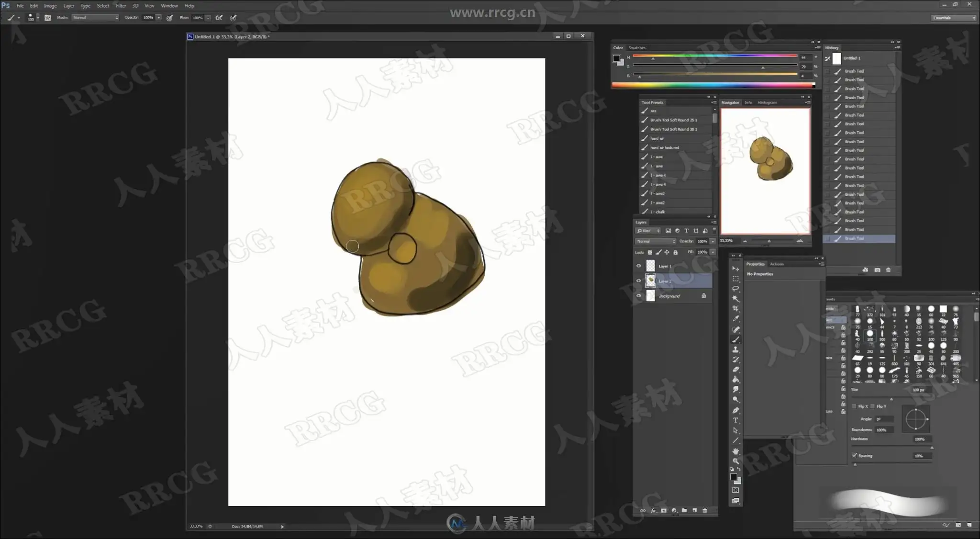Select the Lasso tool

click(x=735, y=289)
